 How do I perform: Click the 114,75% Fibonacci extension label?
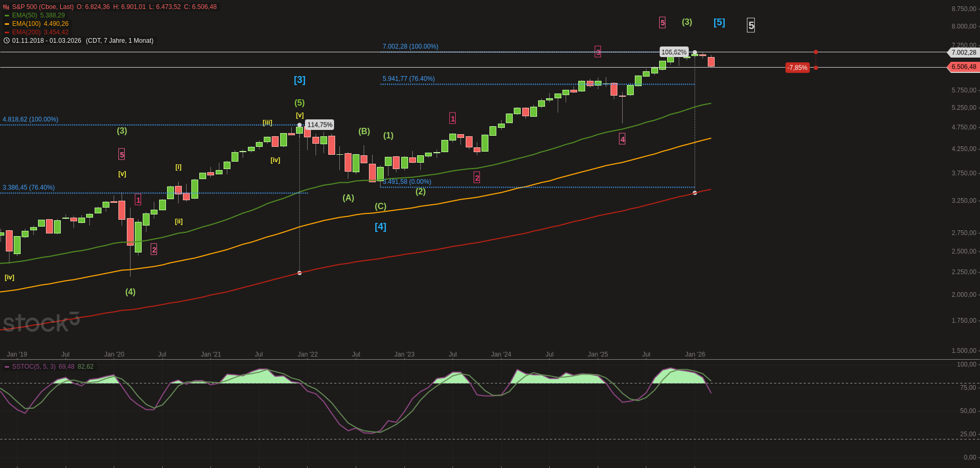(320, 125)
